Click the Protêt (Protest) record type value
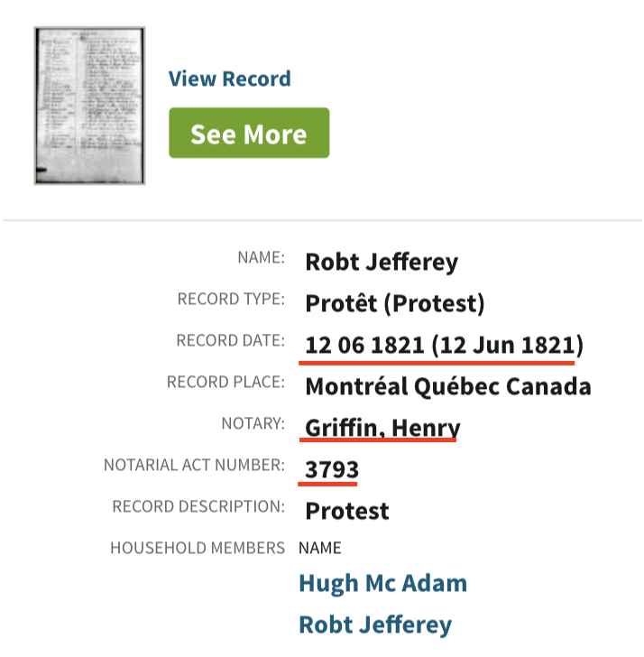The height and width of the screenshot is (657, 644). coord(395,303)
